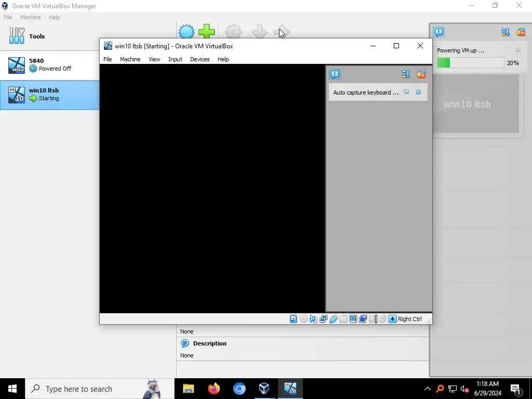Cancel the Powering VM up progress notification
The image size is (532, 399).
518,50
